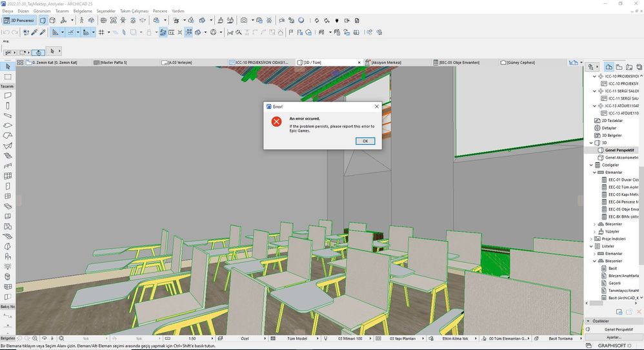Collapse the Elemanlar tree node
This screenshot has width=644, height=350.
[x=594, y=172]
